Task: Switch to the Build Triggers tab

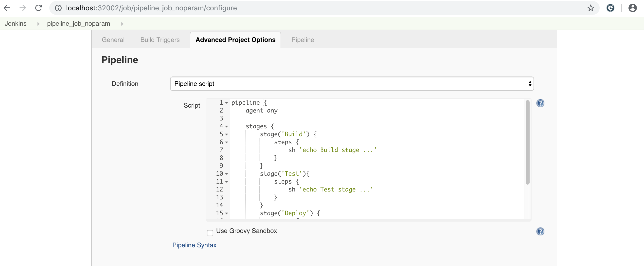Action: (160, 39)
